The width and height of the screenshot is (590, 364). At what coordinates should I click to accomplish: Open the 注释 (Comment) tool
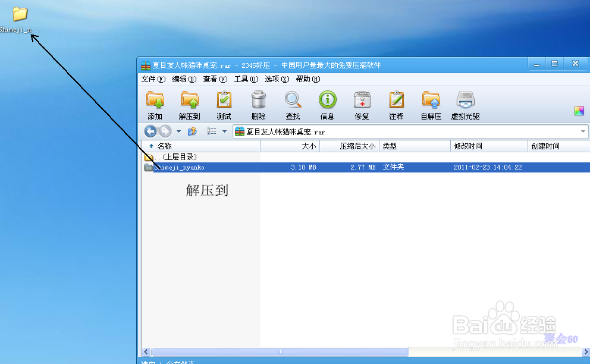pyautogui.click(x=397, y=105)
